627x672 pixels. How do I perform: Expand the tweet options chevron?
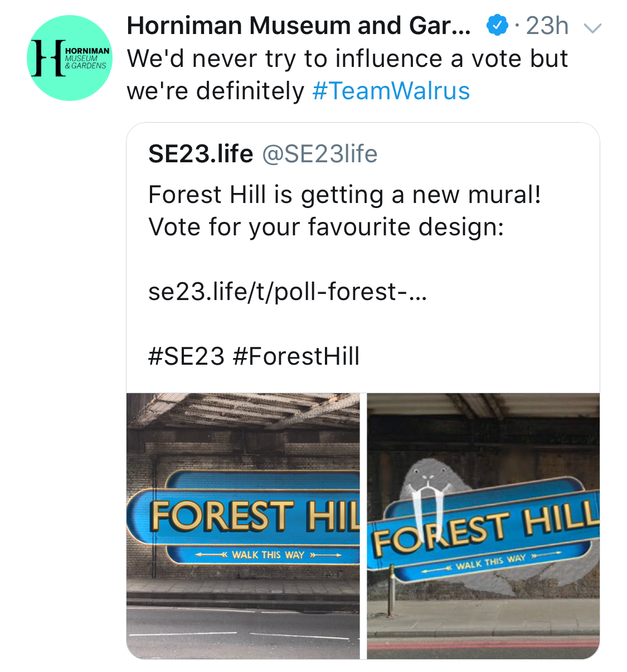[592, 28]
